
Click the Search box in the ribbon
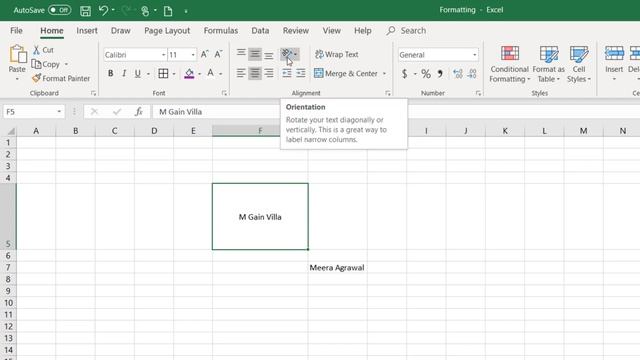tap(407, 31)
